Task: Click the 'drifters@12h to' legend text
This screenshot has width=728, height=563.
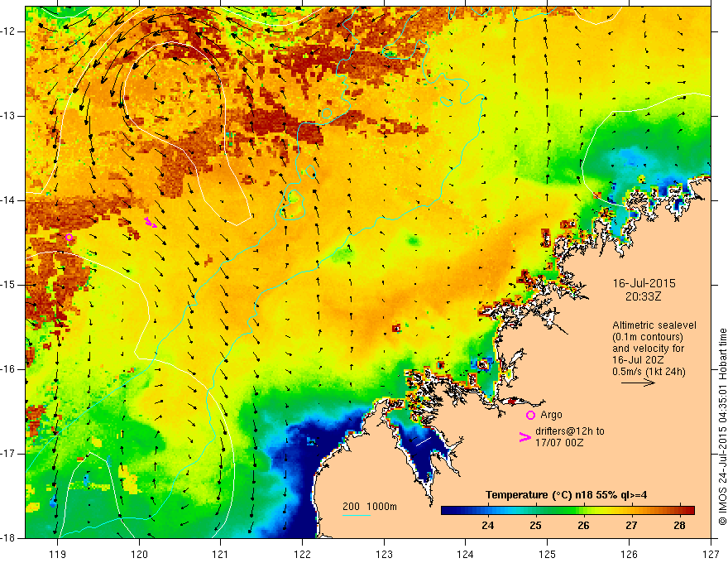Action: pyautogui.click(x=570, y=431)
